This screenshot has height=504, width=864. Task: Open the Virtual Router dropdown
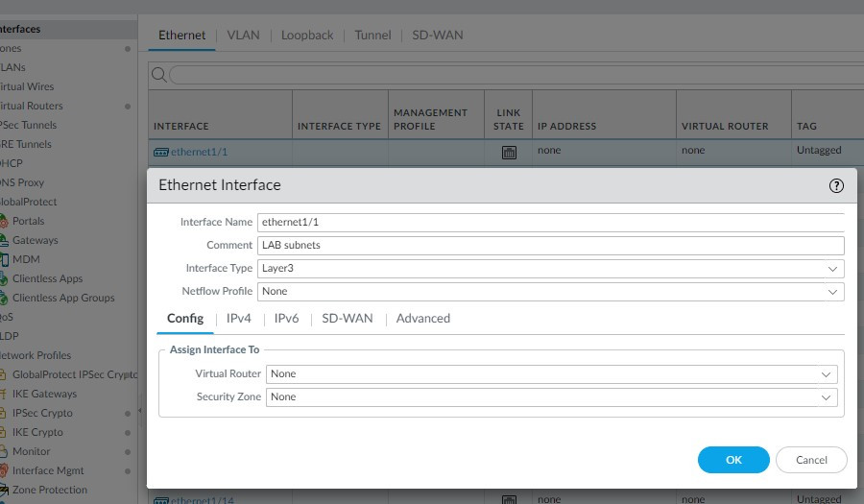coord(826,374)
